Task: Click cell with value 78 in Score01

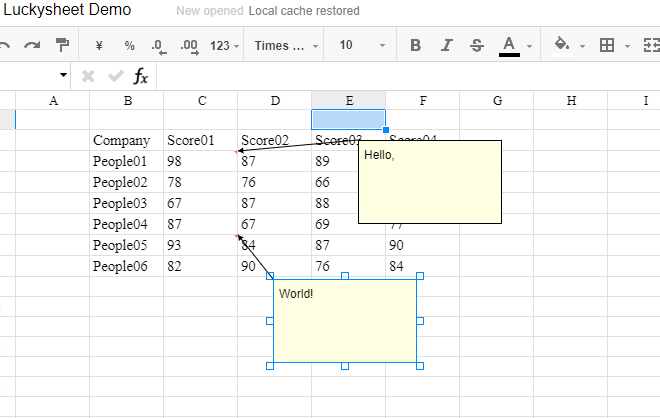Action: pos(201,182)
